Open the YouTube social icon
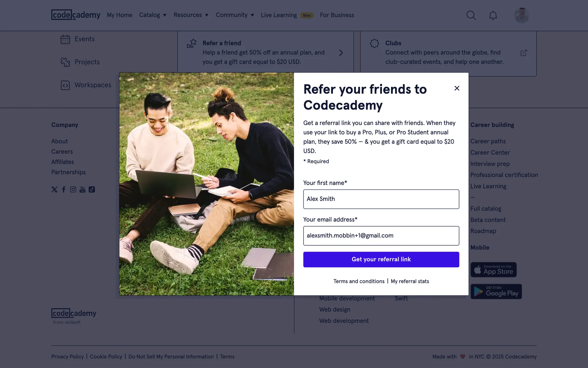This screenshot has width=588, height=368. coord(82,190)
